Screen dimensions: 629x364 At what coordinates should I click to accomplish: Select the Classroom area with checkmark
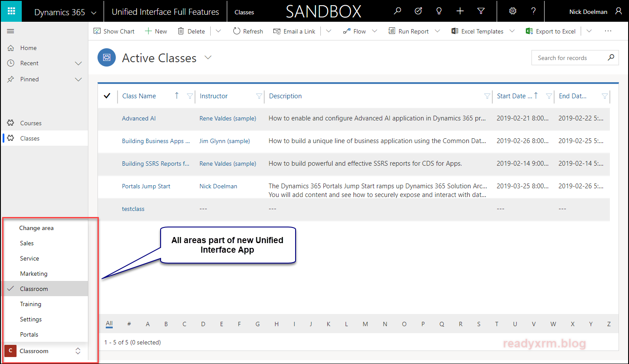[x=34, y=289]
